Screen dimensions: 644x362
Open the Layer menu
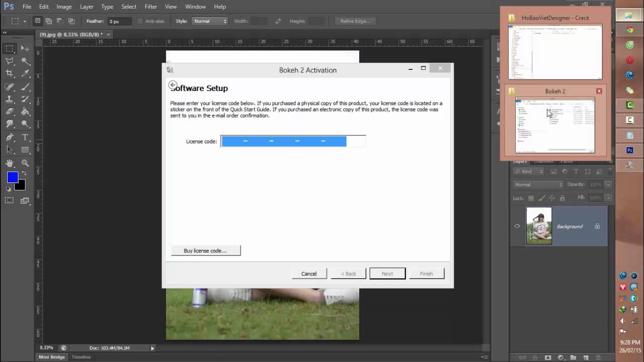87,7
